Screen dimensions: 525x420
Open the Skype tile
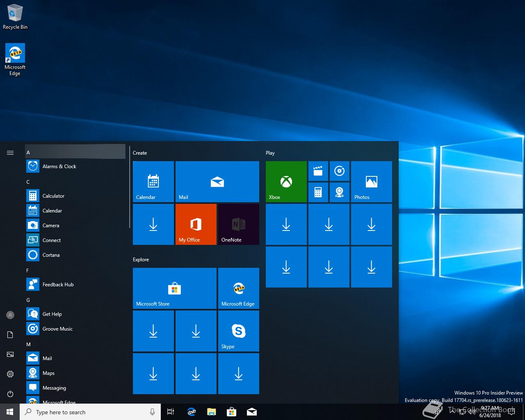pos(239,331)
